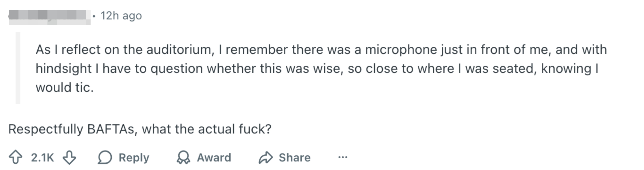Click the Share arrow icon

pyautogui.click(x=265, y=157)
